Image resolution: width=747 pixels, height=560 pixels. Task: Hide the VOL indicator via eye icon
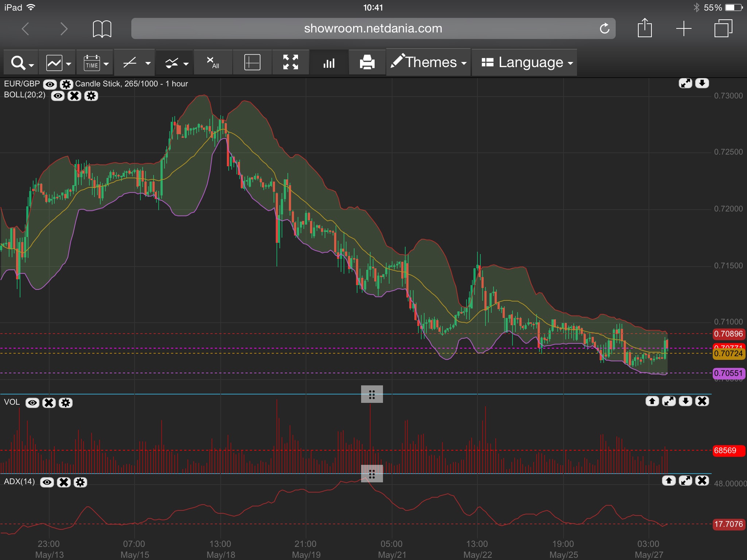32,403
